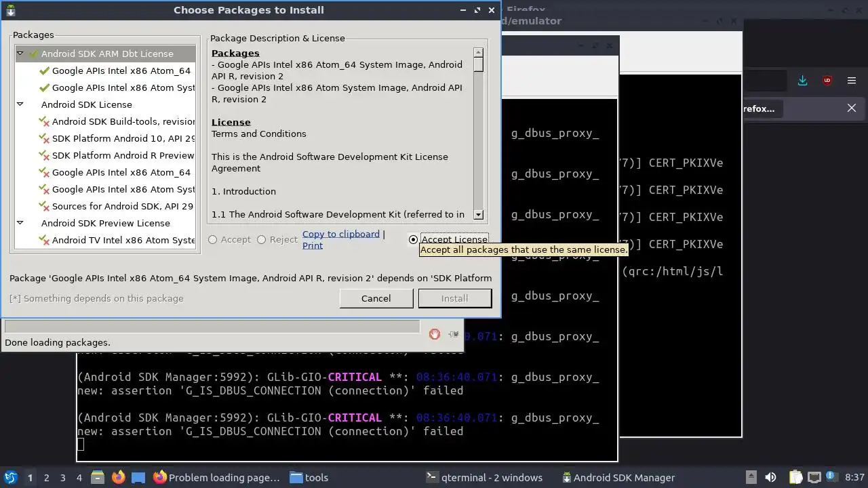
Task: Select the Reject radio button
Action: tap(261, 239)
